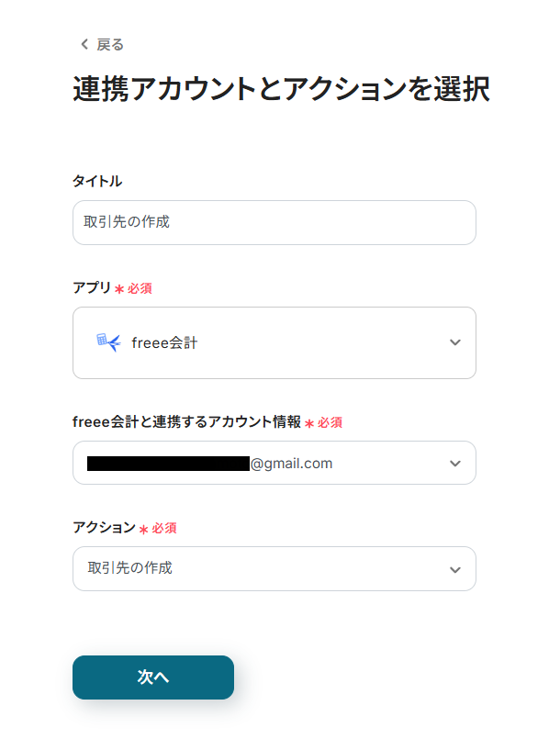Expand the アプリ dropdown chevron

(455, 342)
